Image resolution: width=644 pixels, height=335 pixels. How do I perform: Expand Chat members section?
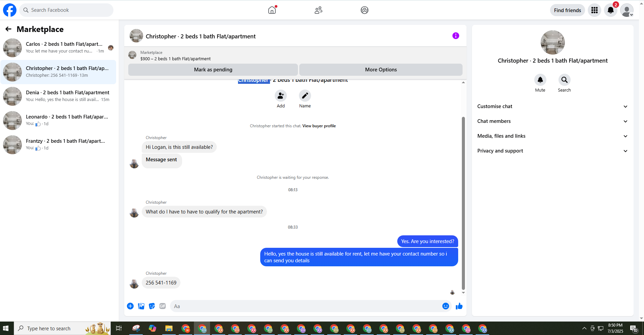point(552,121)
